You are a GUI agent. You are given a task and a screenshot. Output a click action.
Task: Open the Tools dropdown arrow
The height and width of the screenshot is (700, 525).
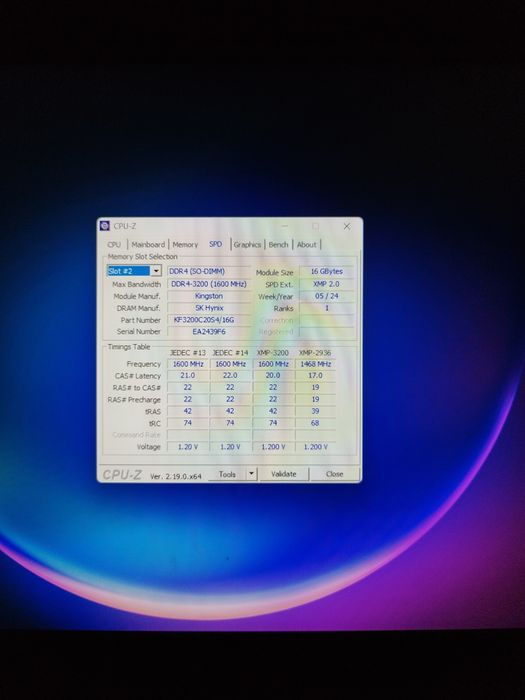[252, 474]
